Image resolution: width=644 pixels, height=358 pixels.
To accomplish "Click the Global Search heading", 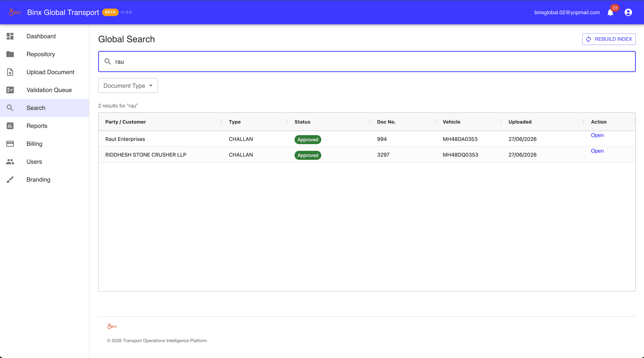I will click(126, 39).
